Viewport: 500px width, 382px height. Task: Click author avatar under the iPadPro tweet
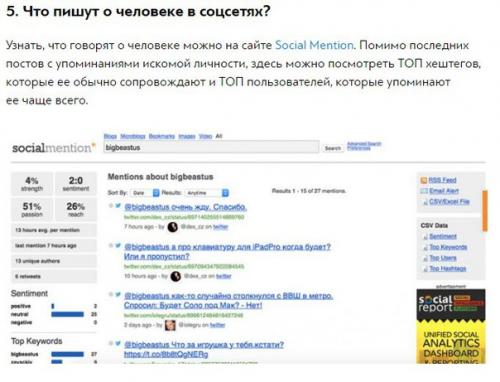176,276
